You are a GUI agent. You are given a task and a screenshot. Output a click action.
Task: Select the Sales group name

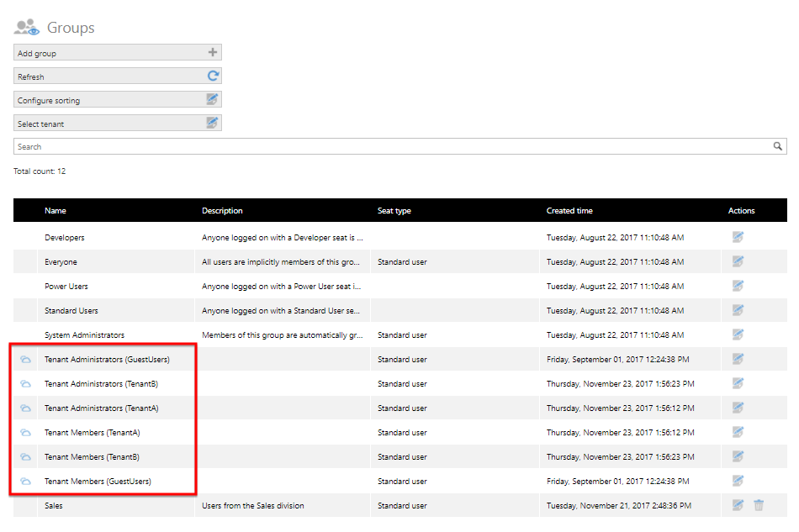(x=54, y=506)
